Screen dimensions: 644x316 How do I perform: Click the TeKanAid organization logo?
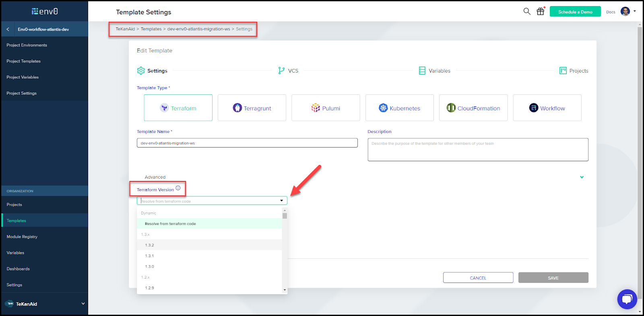[x=10, y=304]
